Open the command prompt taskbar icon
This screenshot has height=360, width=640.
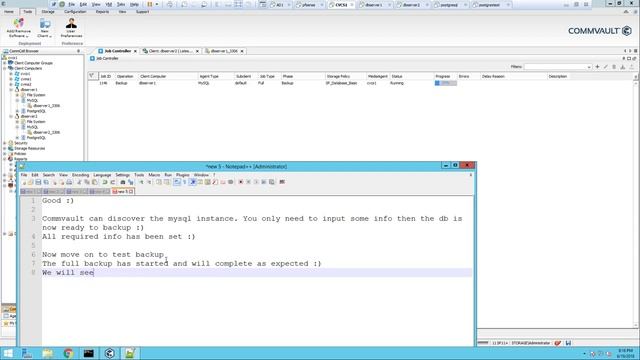point(89,353)
